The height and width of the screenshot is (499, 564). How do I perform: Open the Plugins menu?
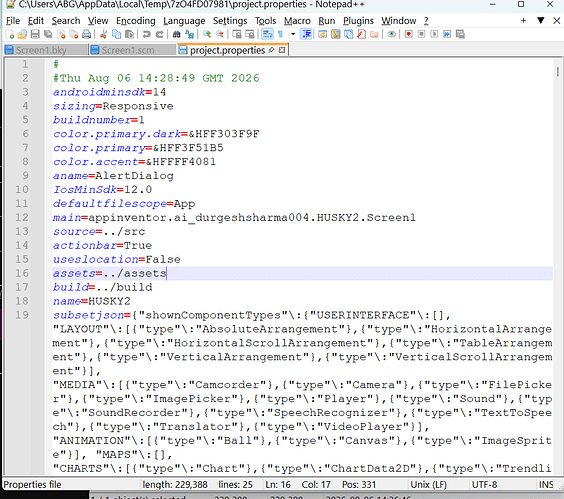tap(358, 21)
